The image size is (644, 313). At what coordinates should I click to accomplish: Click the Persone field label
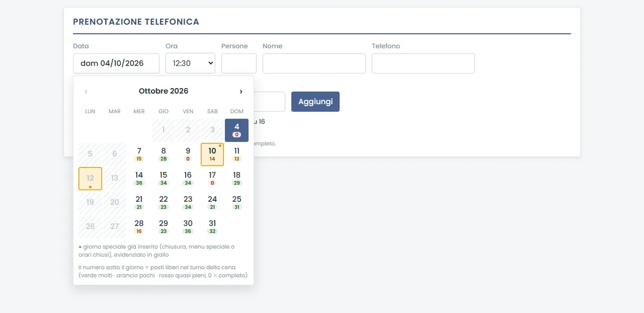235,46
